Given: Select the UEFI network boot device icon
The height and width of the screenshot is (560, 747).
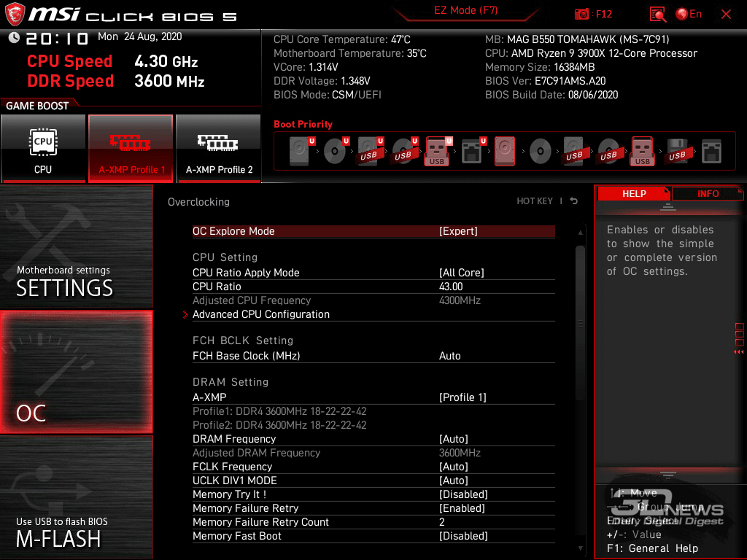Looking at the screenshot, I should tap(473, 151).
